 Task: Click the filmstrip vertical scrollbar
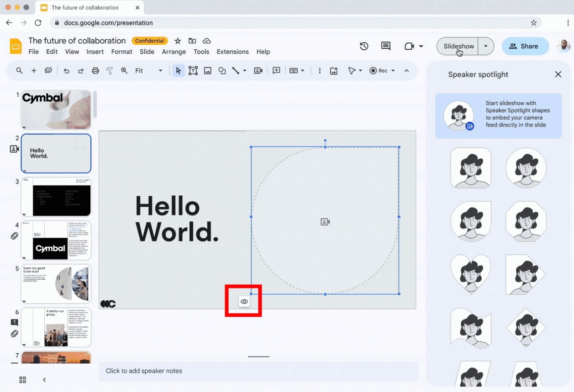(x=95, y=104)
